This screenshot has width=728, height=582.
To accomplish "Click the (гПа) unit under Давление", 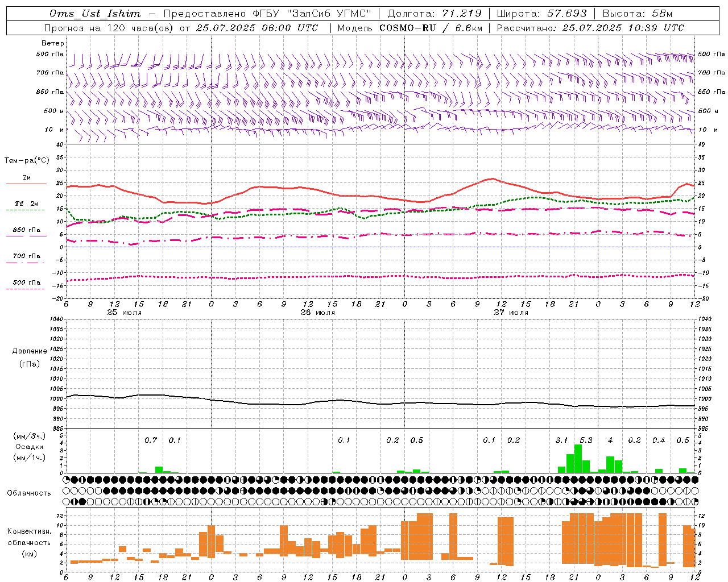I will [30, 364].
